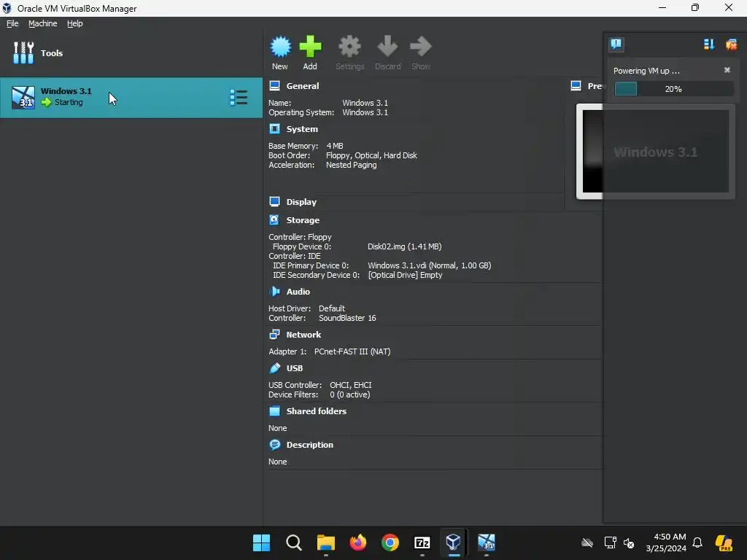Open the USB section heading link
This screenshot has height=560, width=747.
click(x=295, y=368)
